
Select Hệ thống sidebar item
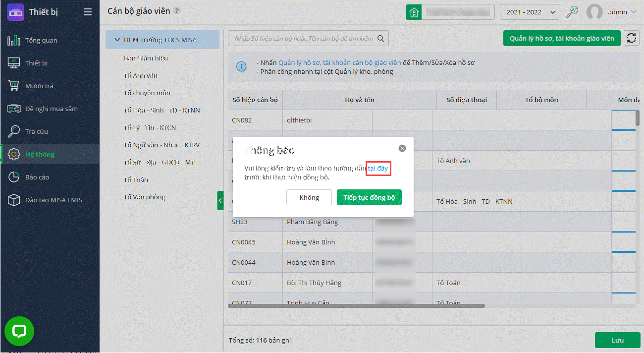(50, 154)
